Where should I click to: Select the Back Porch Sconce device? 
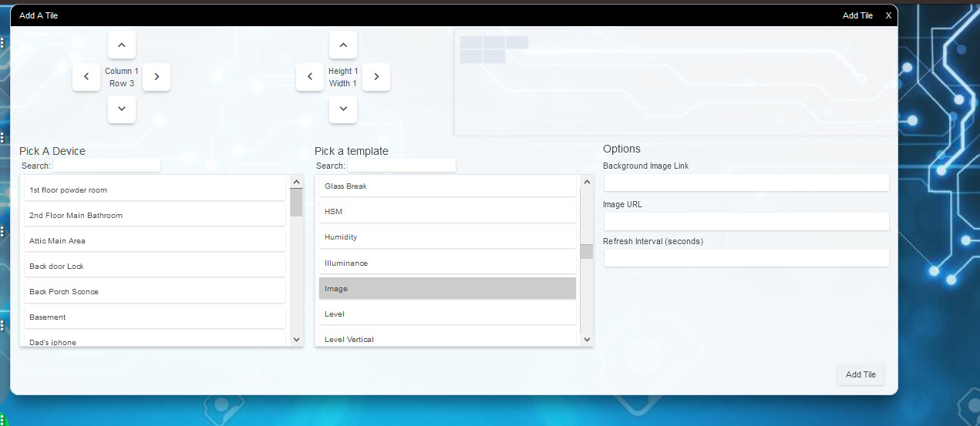155,291
